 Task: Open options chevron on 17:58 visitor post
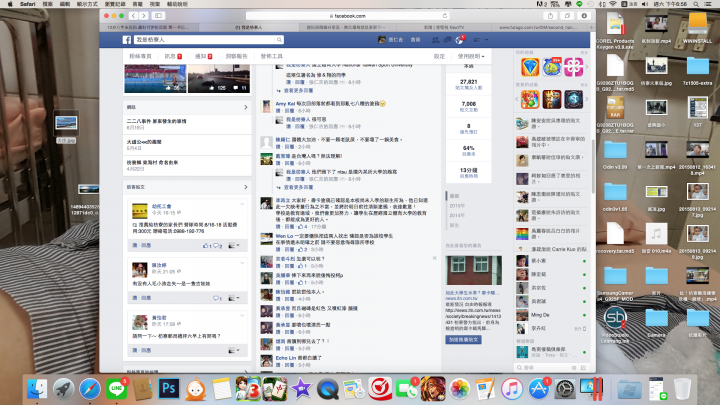[242, 315]
